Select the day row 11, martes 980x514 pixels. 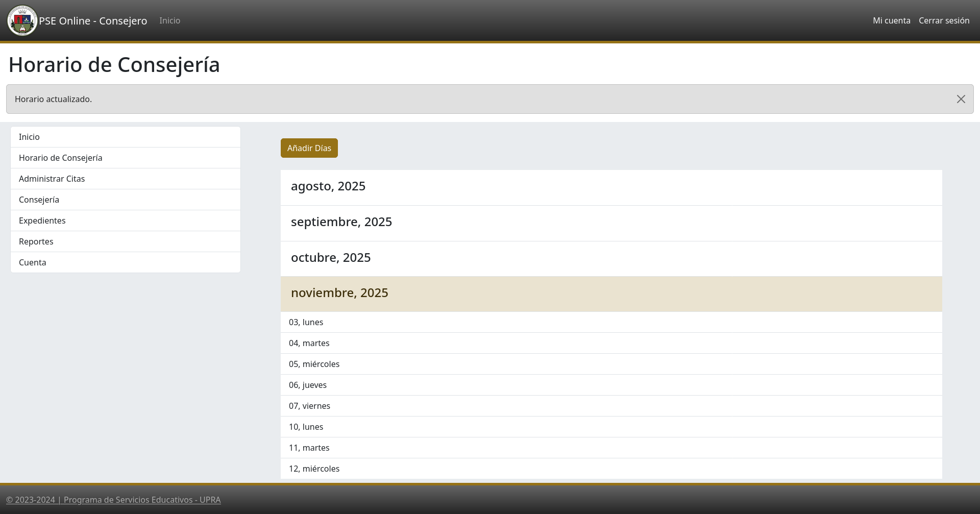click(611, 448)
